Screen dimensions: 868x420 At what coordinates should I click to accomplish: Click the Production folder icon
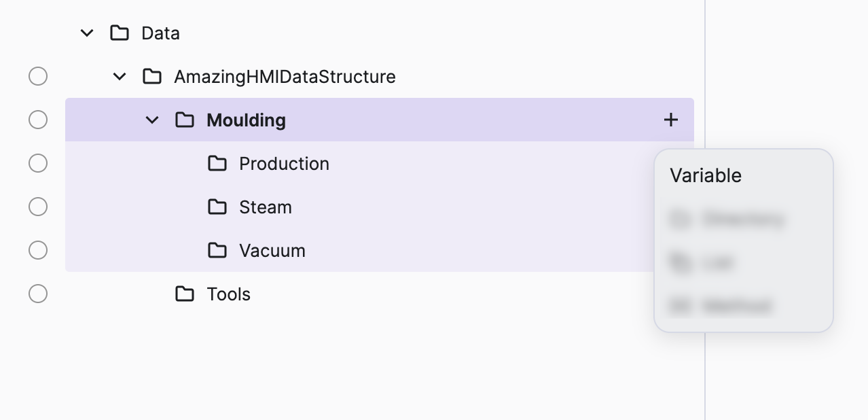click(217, 164)
